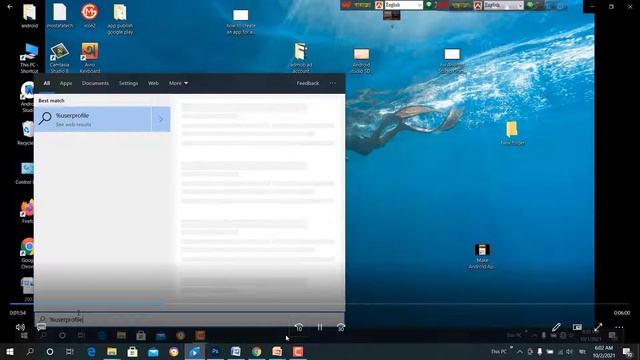
Task: Skip forward 30 seconds
Action: (340, 327)
